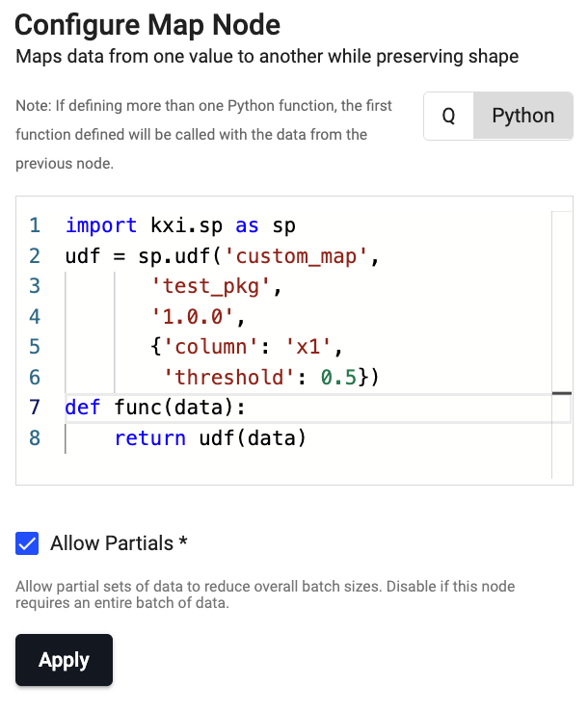
Task: Click line number 1 in the gutter
Action: 35,225
